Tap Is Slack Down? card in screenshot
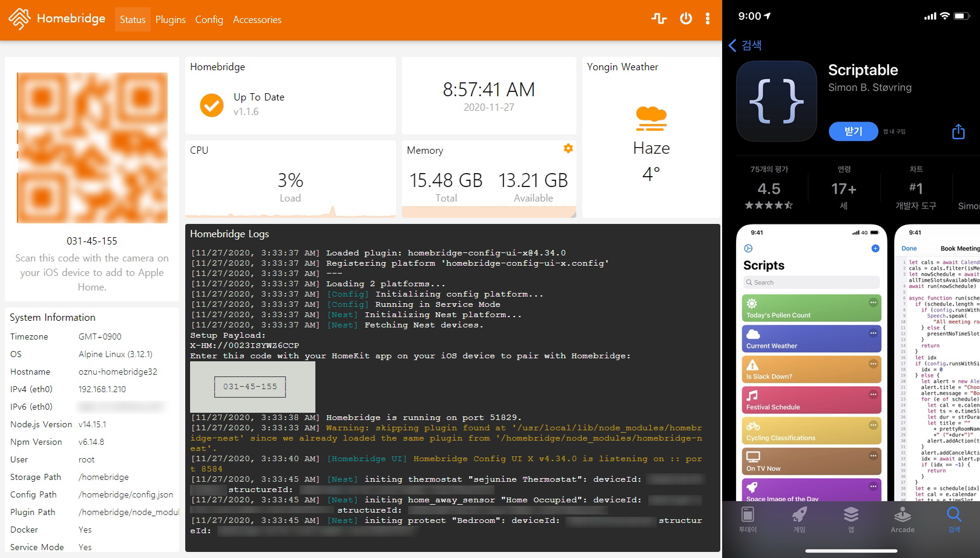Image resolution: width=980 pixels, height=558 pixels. (x=812, y=370)
